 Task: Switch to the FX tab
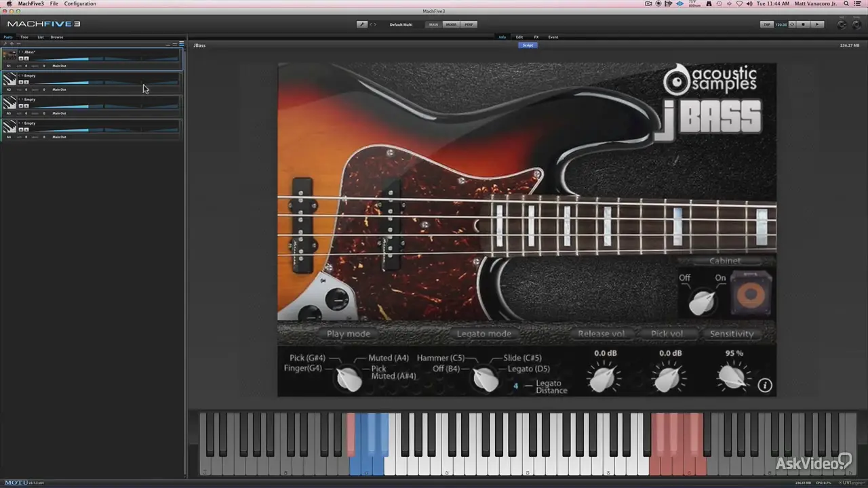536,37
